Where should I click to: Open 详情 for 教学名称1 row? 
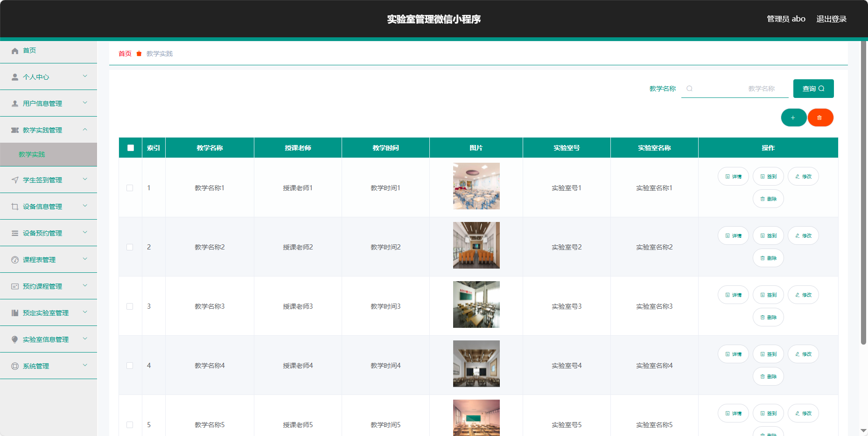[733, 176]
